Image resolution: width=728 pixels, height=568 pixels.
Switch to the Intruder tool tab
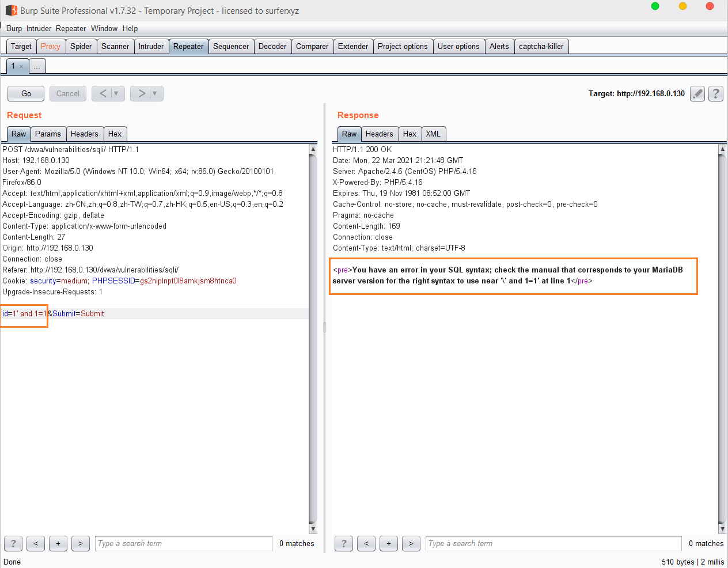click(x=151, y=46)
